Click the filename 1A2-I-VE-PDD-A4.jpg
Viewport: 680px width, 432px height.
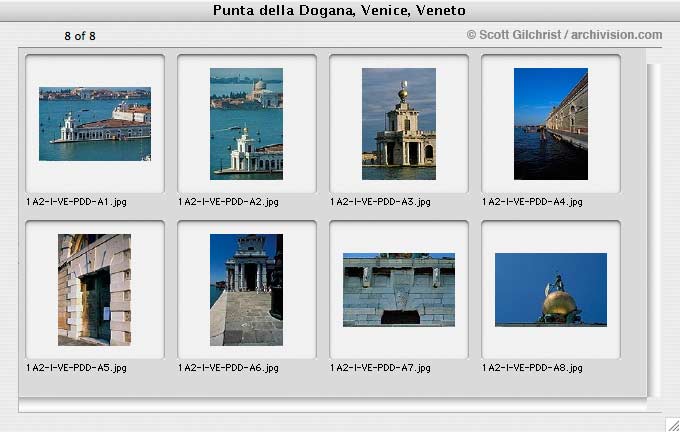(532, 202)
